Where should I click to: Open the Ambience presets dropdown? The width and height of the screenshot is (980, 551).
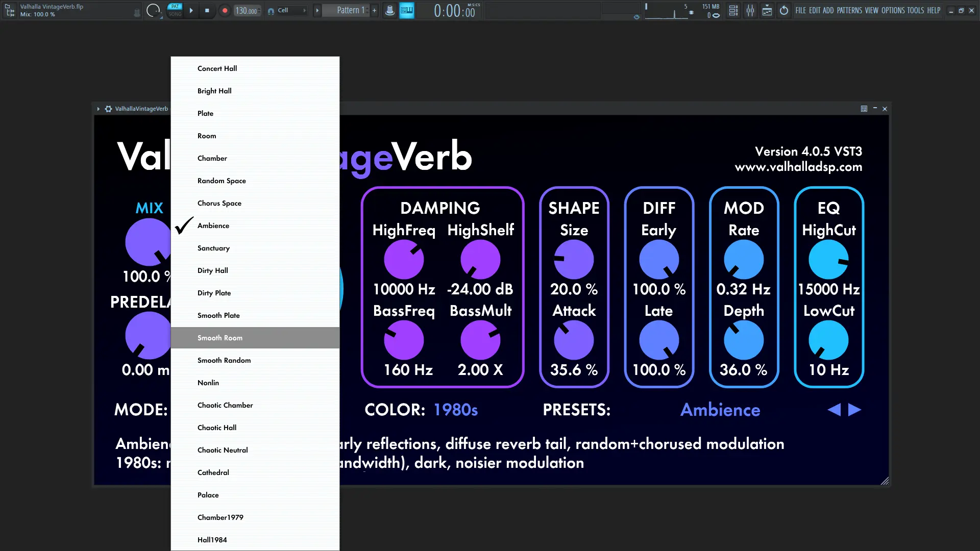pyautogui.click(x=720, y=410)
